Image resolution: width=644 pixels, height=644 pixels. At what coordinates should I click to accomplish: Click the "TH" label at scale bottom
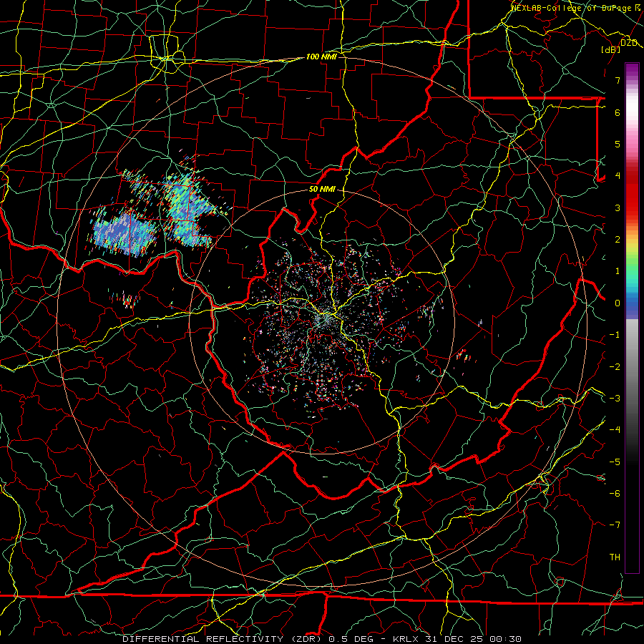pos(615,557)
